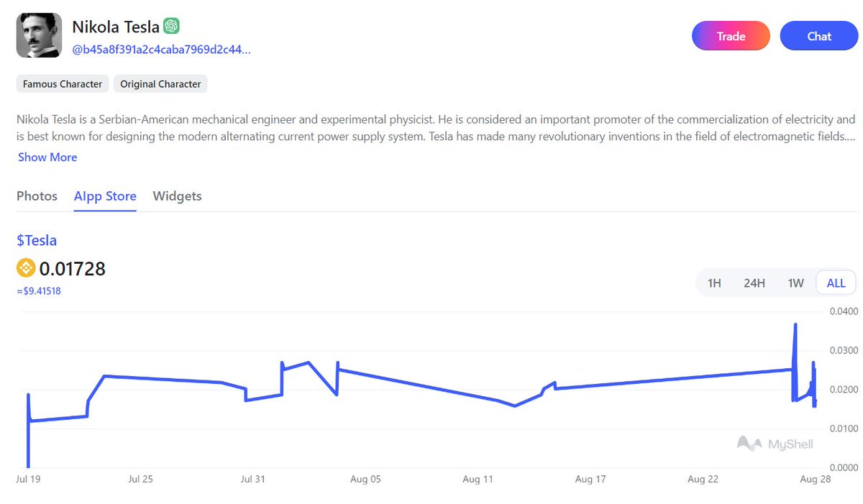Click the Aug 28 date label on the chart axis
The height and width of the screenshot is (504, 863).
point(816,480)
